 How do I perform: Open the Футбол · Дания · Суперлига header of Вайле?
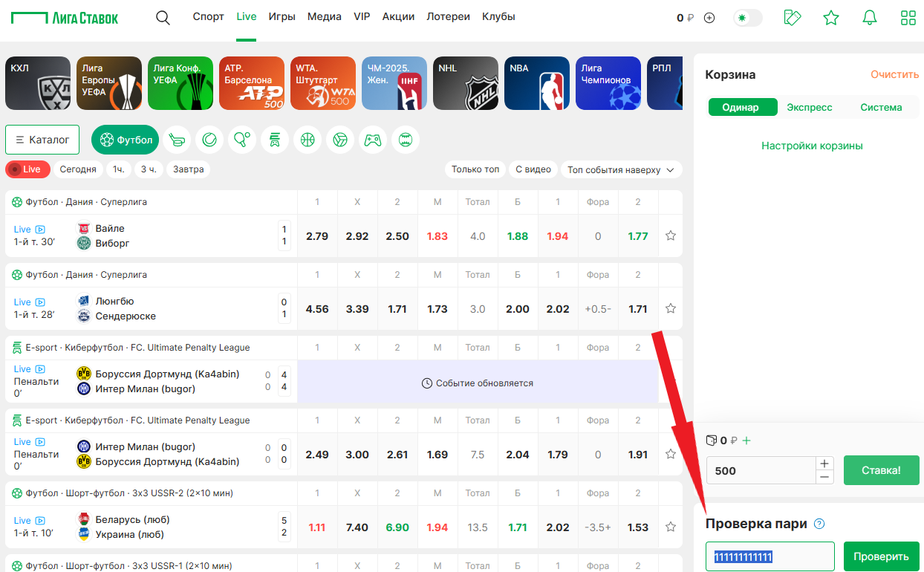click(86, 201)
